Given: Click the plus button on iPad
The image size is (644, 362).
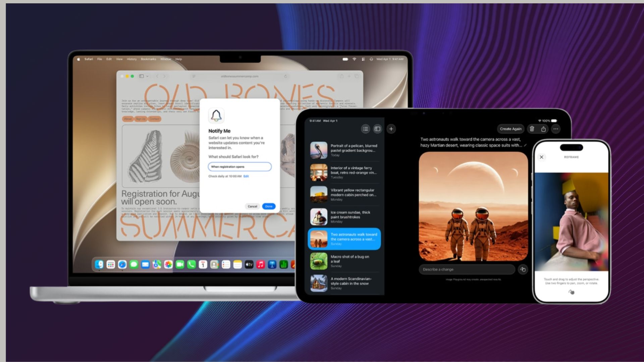Looking at the screenshot, I should point(391,129).
